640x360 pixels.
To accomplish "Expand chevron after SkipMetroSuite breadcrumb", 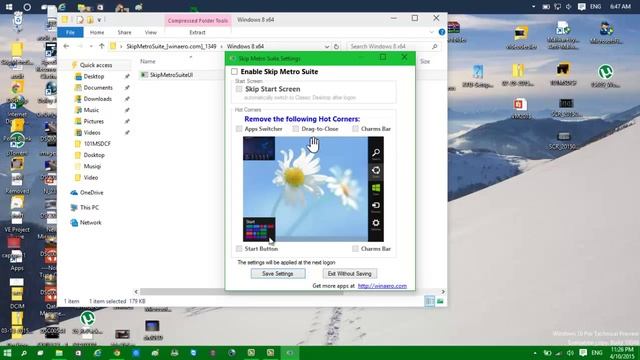I will [222, 47].
